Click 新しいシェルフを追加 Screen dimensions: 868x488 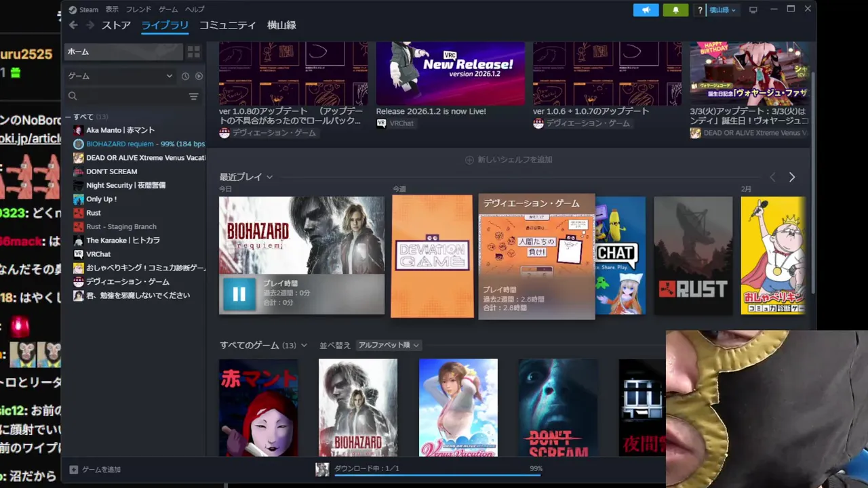[x=509, y=160]
